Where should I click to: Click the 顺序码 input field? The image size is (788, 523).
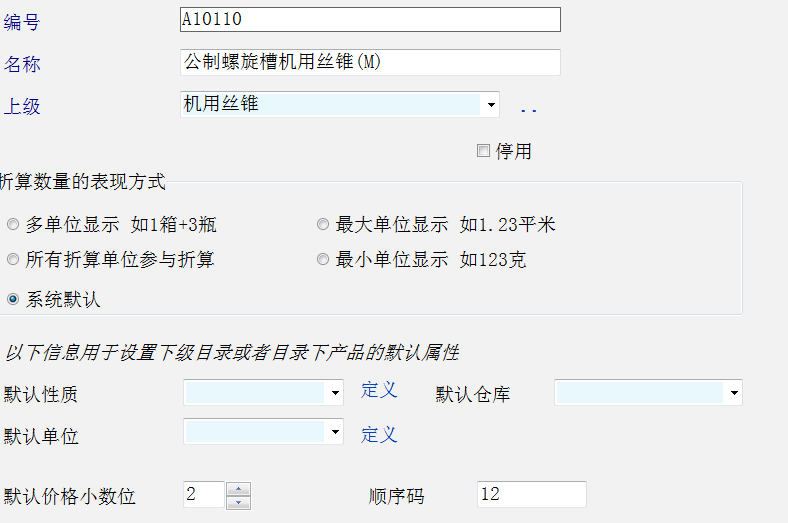531,494
